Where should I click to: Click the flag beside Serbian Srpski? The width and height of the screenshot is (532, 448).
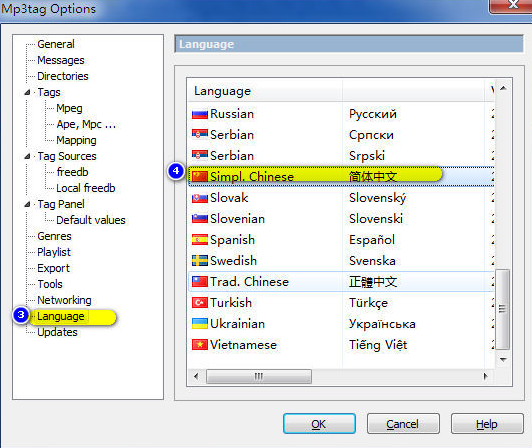coord(200,156)
